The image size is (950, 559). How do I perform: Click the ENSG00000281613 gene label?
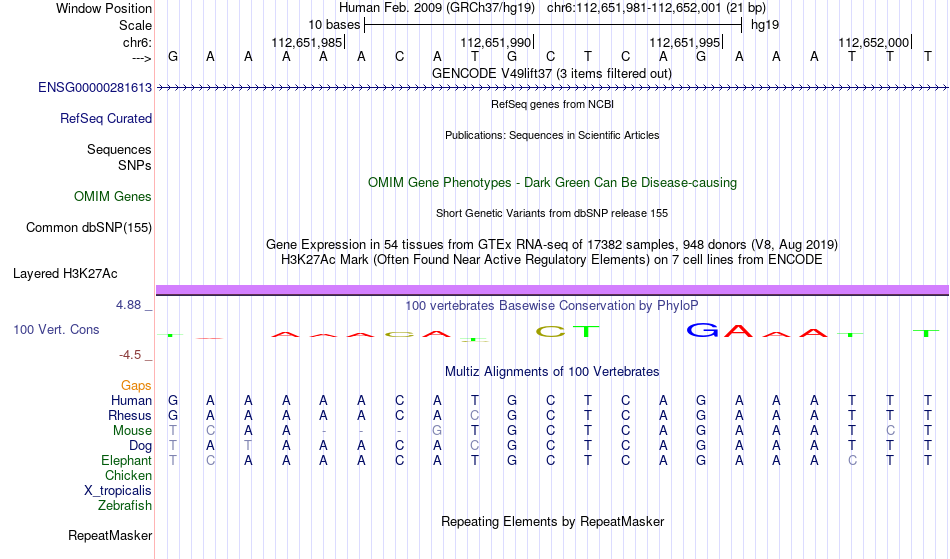click(95, 88)
